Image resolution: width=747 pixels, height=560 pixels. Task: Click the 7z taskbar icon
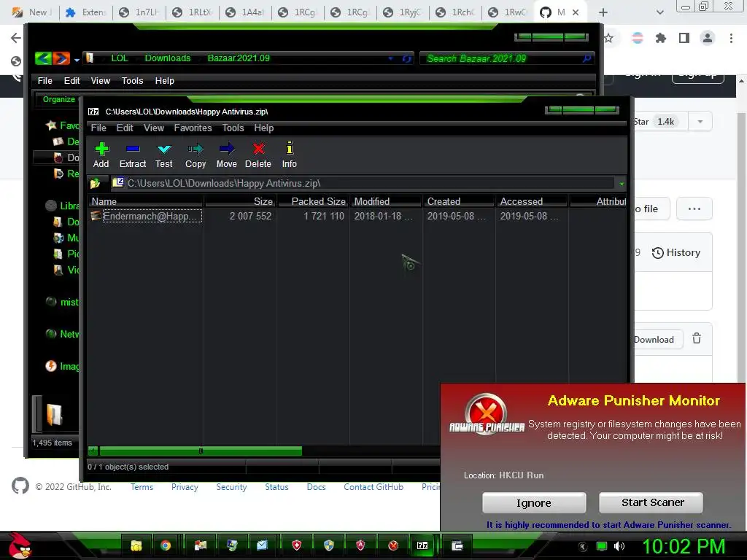point(422,545)
